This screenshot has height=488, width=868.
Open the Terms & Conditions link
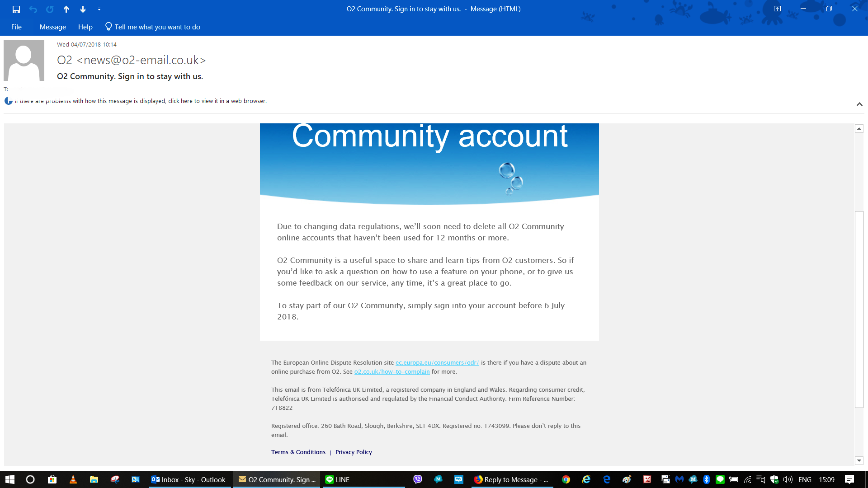[298, 452]
